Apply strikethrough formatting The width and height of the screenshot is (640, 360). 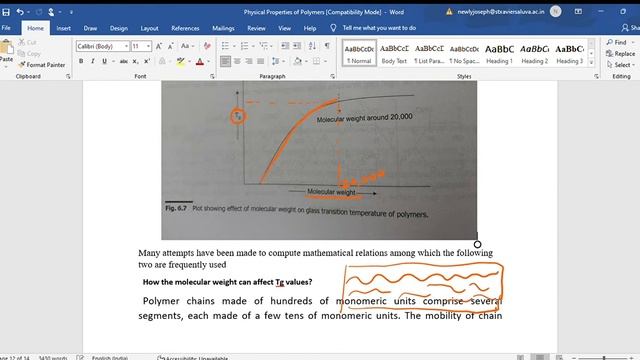(123, 61)
